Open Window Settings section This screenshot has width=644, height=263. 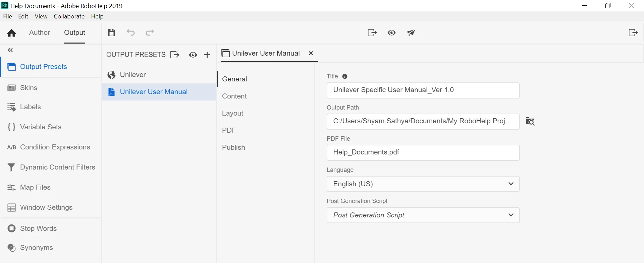click(x=51, y=207)
